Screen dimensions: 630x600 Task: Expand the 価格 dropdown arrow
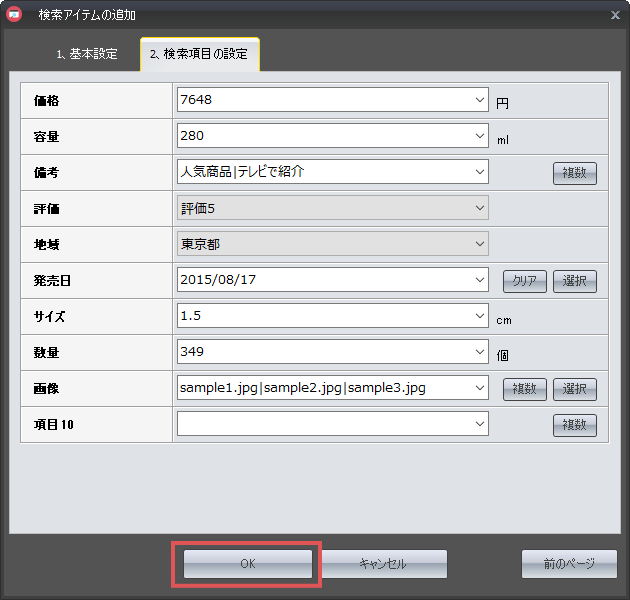point(480,100)
